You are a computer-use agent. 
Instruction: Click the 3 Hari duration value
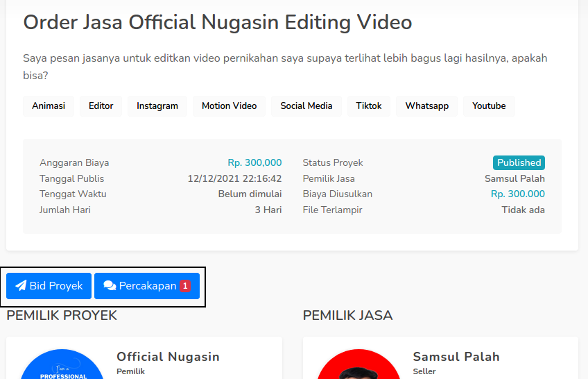pyautogui.click(x=268, y=210)
